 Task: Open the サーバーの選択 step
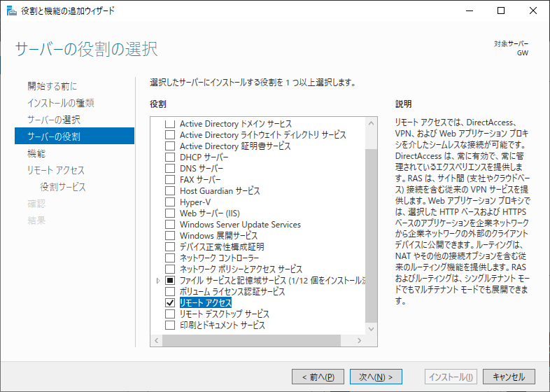(54, 120)
